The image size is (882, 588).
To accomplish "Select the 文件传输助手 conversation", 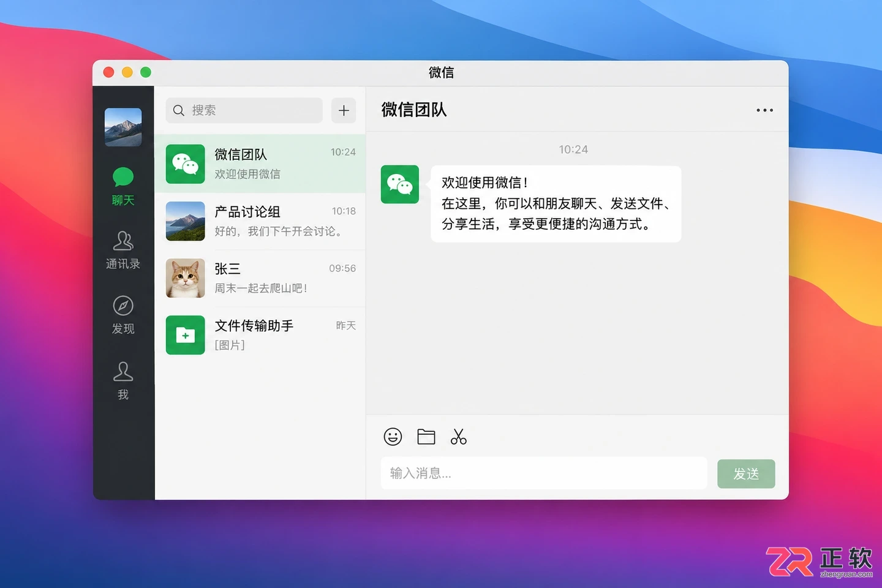I will click(260, 335).
